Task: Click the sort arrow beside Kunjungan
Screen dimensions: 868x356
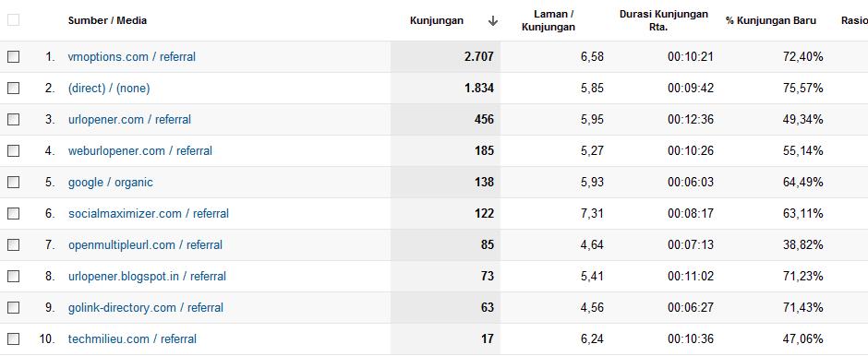Action: (493, 21)
